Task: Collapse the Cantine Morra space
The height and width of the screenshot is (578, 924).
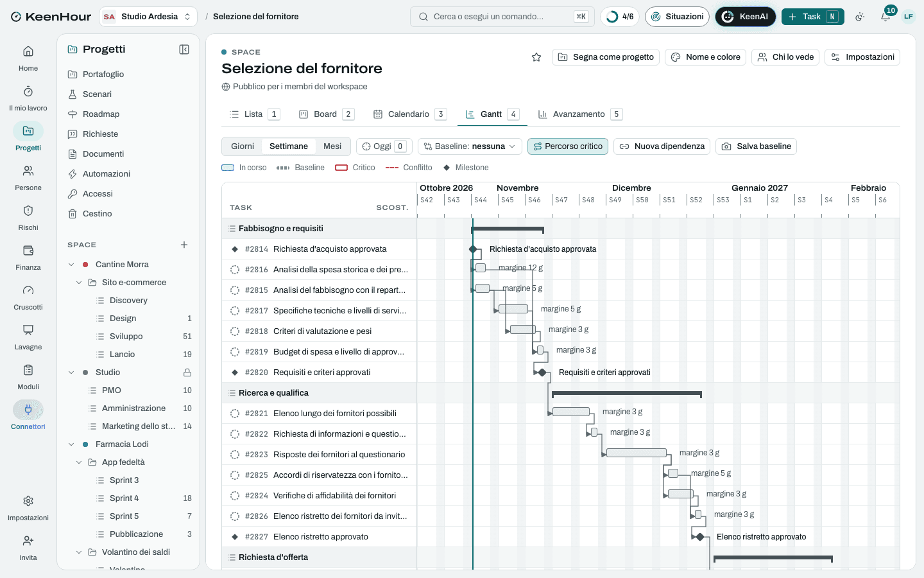Action: tap(71, 265)
